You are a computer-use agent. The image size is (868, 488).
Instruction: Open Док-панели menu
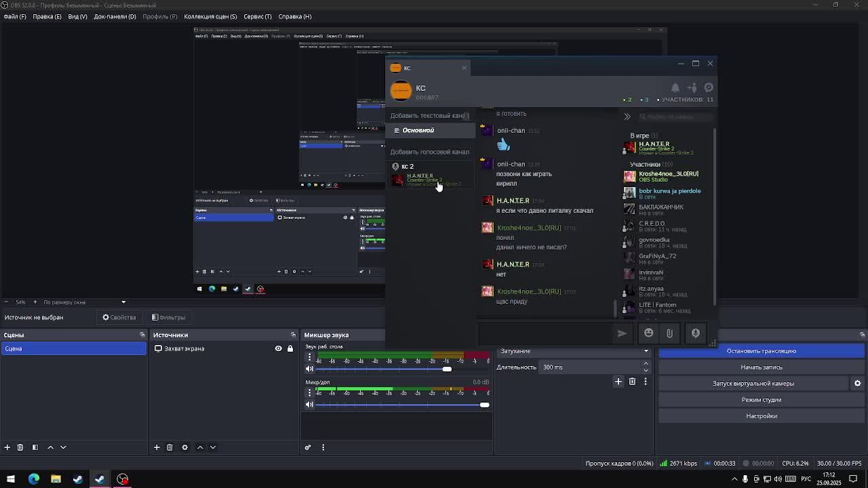115,16
